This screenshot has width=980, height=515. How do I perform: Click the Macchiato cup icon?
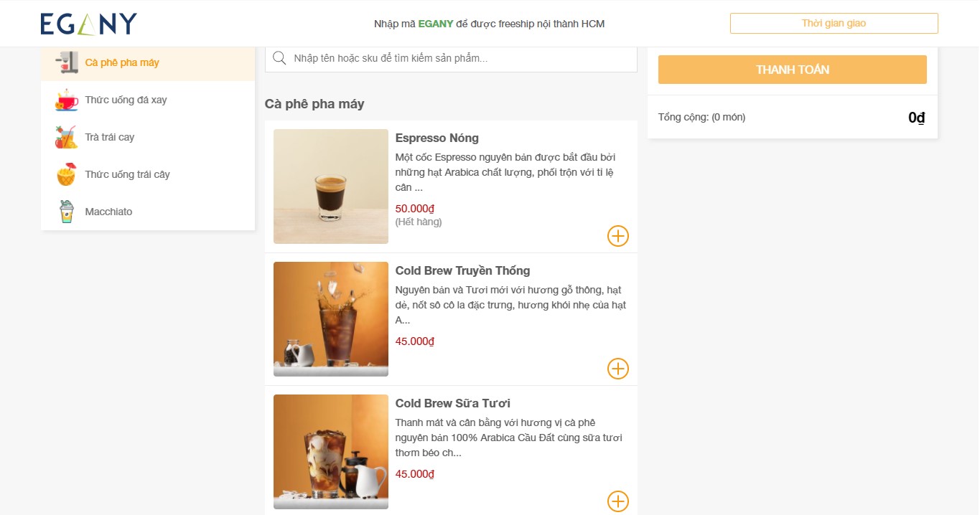coord(67,212)
